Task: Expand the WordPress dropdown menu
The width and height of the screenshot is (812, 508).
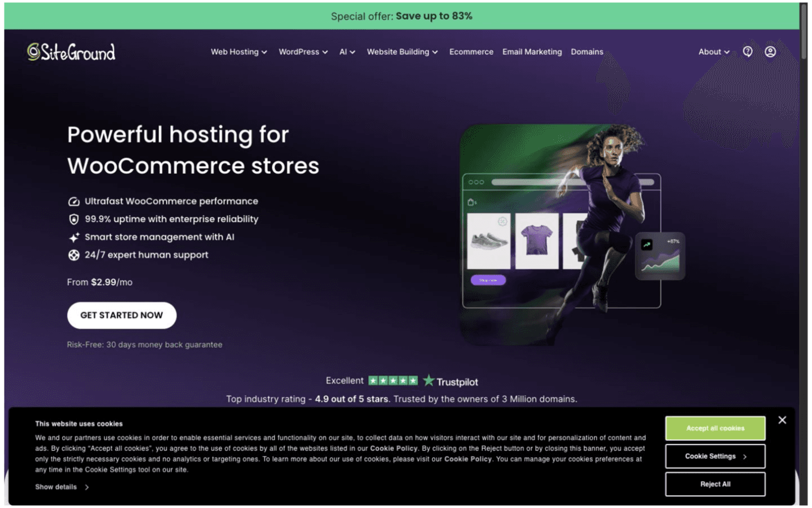Action: coord(303,52)
